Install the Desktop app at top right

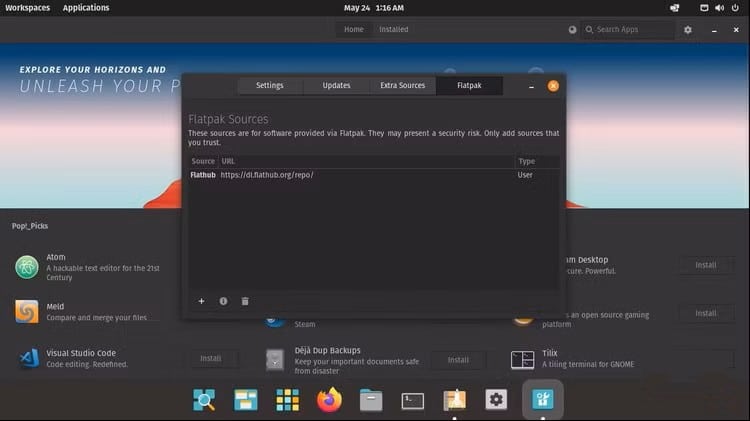coord(706,265)
